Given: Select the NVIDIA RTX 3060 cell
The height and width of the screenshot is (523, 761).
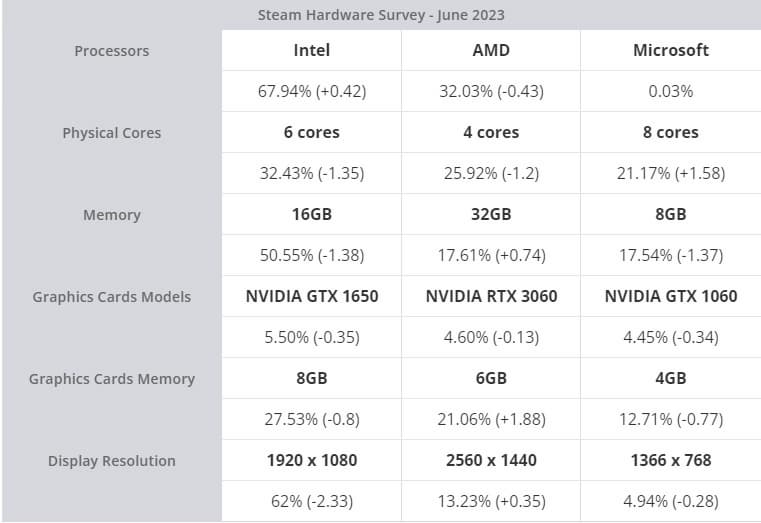Looking at the screenshot, I should click(491, 296).
